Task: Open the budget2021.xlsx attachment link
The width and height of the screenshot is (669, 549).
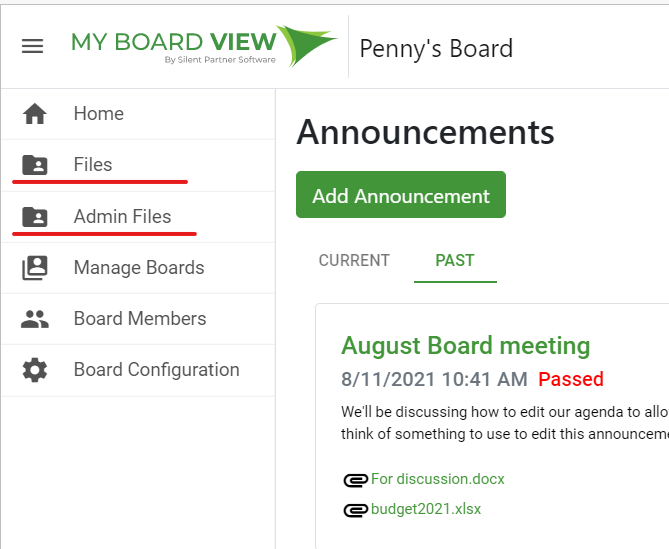Action: (426, 509)
